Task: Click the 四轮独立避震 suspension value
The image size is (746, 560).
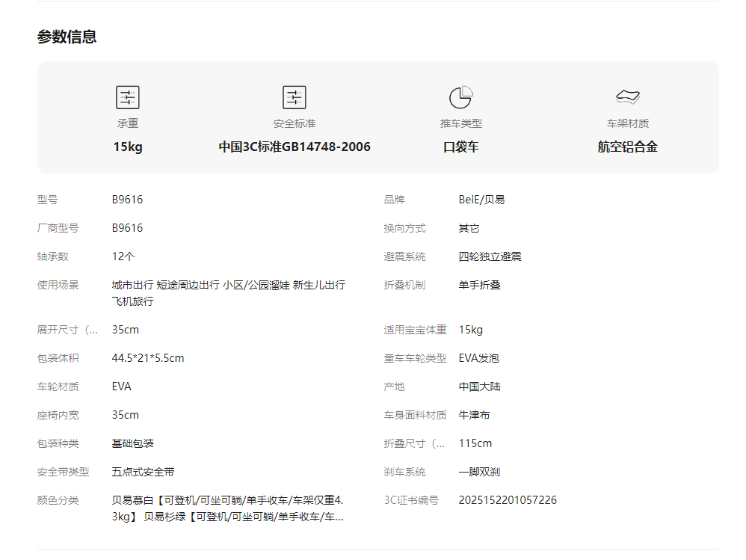Action: [490, 256]
